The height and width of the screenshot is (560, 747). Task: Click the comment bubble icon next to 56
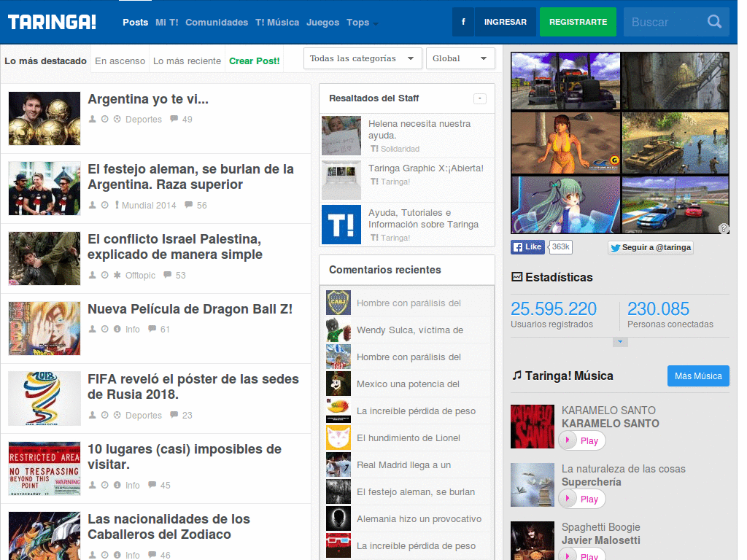pyautogui.click(x=189, y=205)
